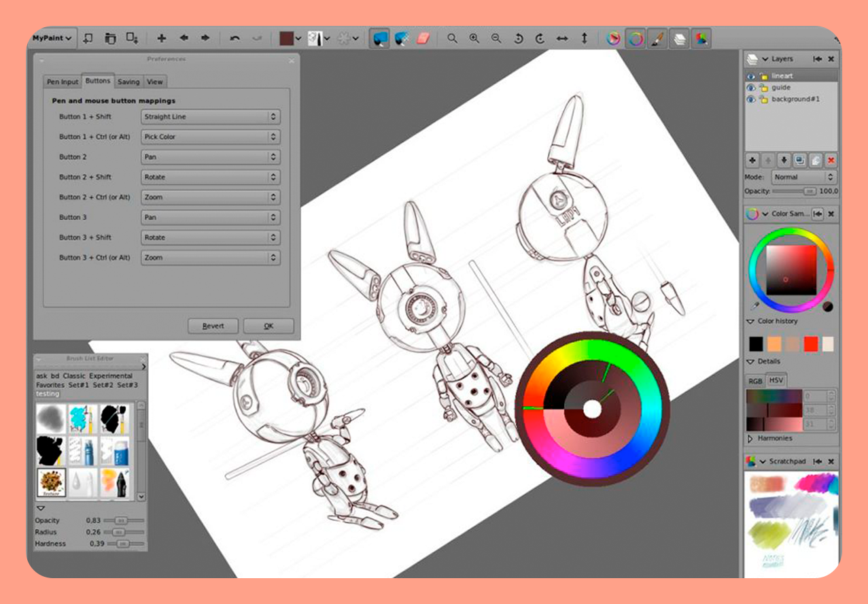Toggle the eraser mode icon
Image resolution: width=868 pixels, height=604 pixels.
423,38
